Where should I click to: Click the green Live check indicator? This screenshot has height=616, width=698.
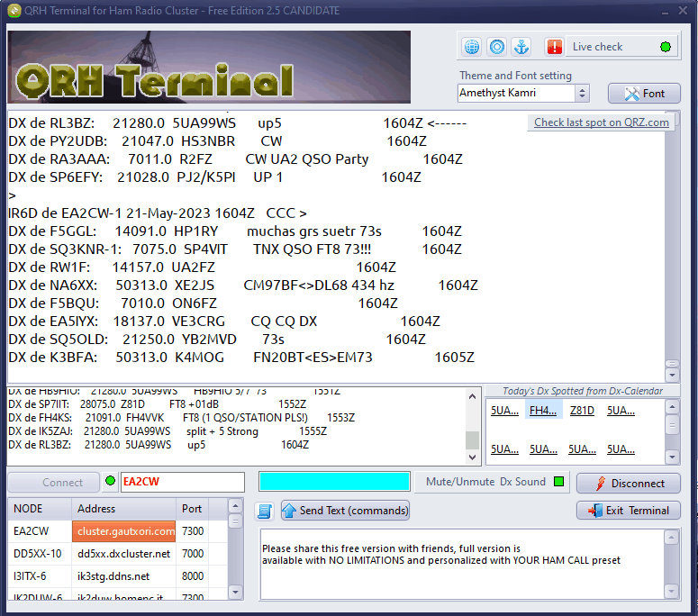pos(666,47)
